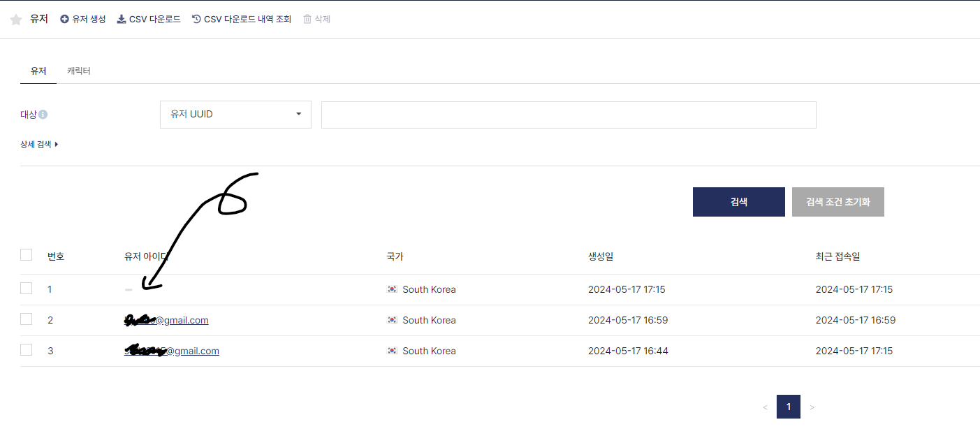Click the 삭제 trash can icon
The image size is (980, 443).
307,20
